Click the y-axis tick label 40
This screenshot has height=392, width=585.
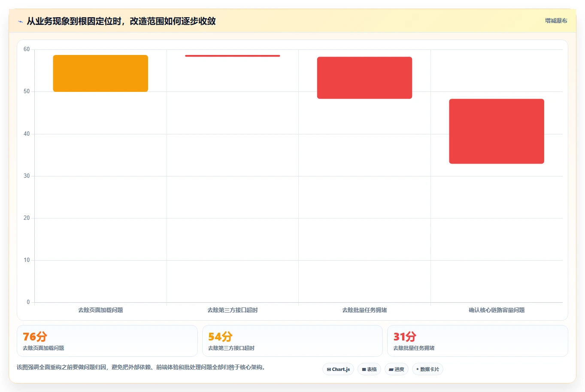(27, 134)
